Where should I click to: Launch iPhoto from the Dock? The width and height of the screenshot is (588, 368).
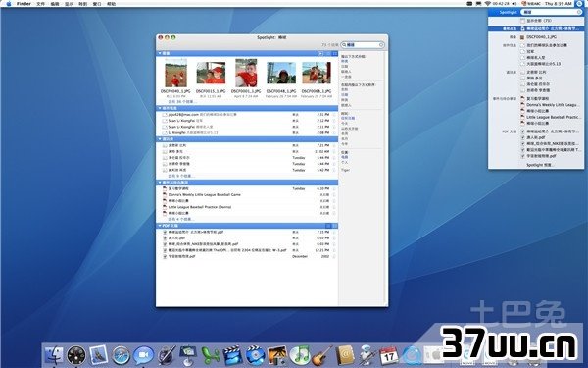[x=277, y=355]
